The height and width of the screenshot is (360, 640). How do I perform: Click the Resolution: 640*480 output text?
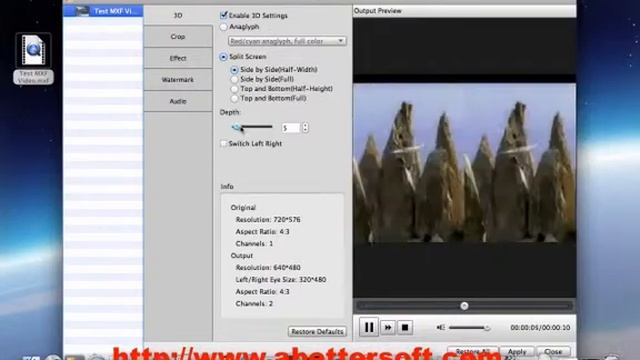click(x=268, y=268)
